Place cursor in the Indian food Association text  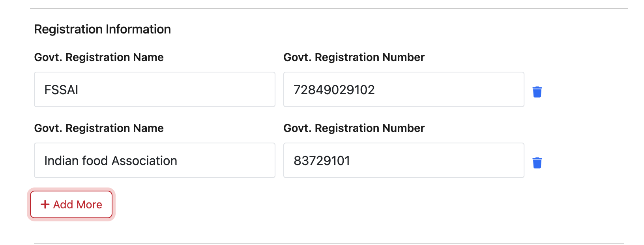coord(110,161)
